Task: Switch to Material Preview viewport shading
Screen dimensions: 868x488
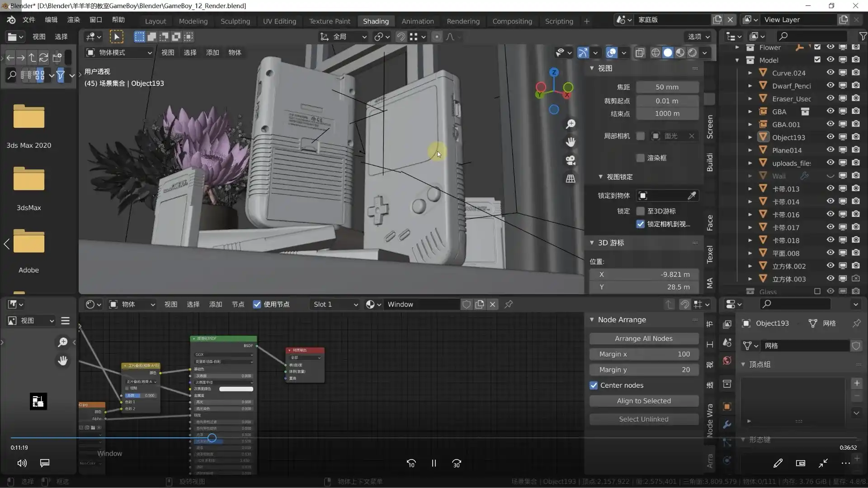Action: 679,52
